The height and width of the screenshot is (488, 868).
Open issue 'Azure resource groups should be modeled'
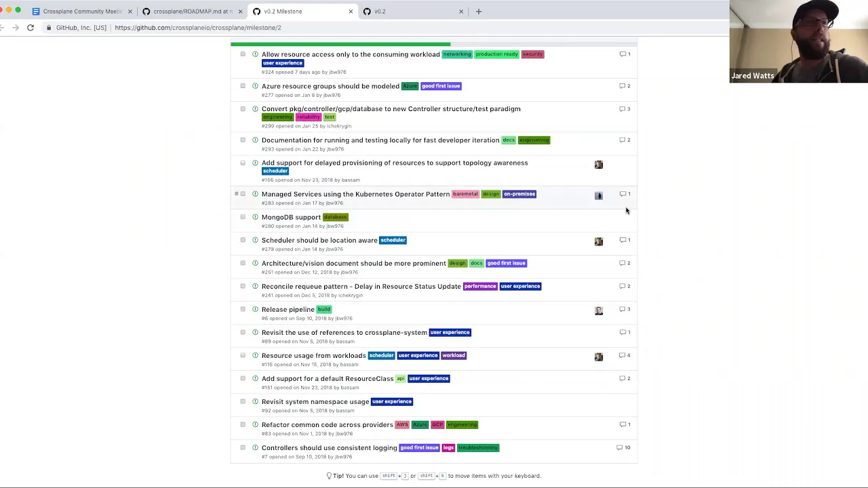pos(330,86)
